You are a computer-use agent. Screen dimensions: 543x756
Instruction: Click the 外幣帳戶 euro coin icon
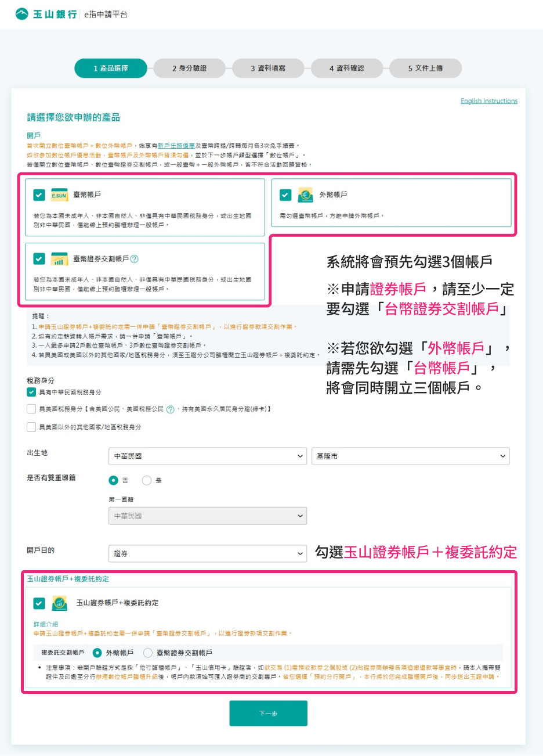point(305,195)
